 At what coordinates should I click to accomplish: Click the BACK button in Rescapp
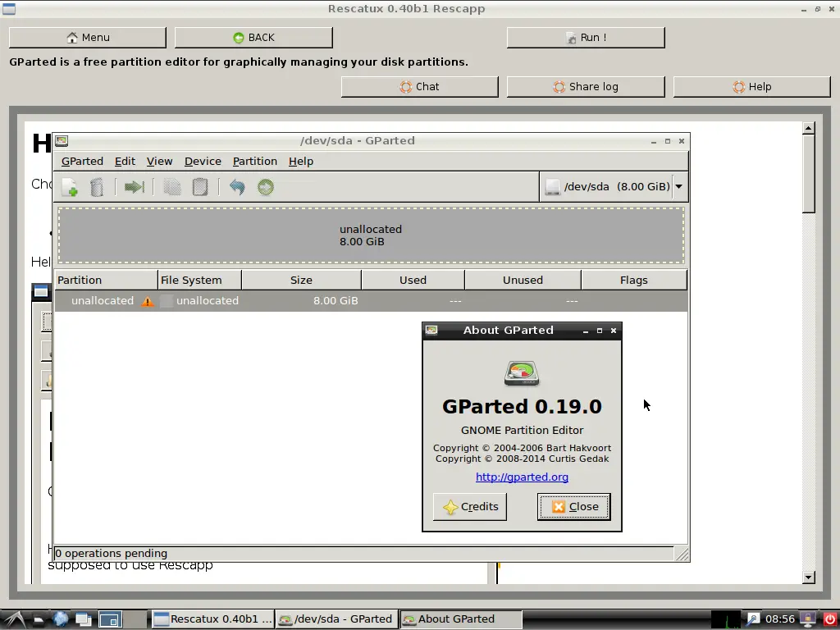coord(253,38)
